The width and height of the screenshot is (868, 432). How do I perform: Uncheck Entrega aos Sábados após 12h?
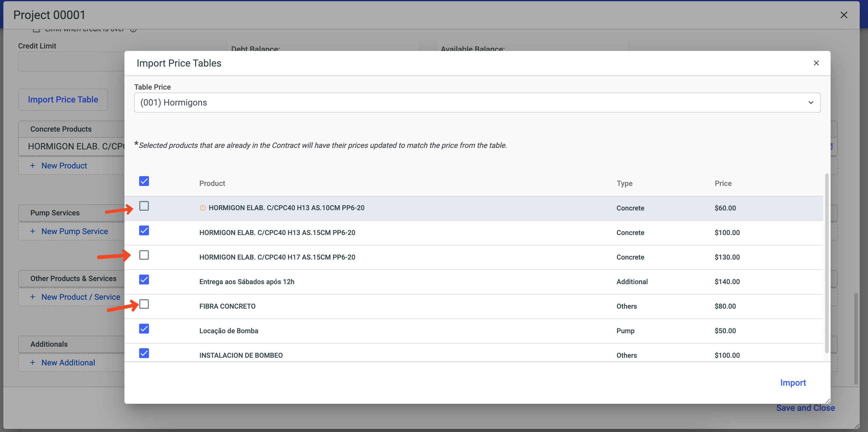pos(144,280)
